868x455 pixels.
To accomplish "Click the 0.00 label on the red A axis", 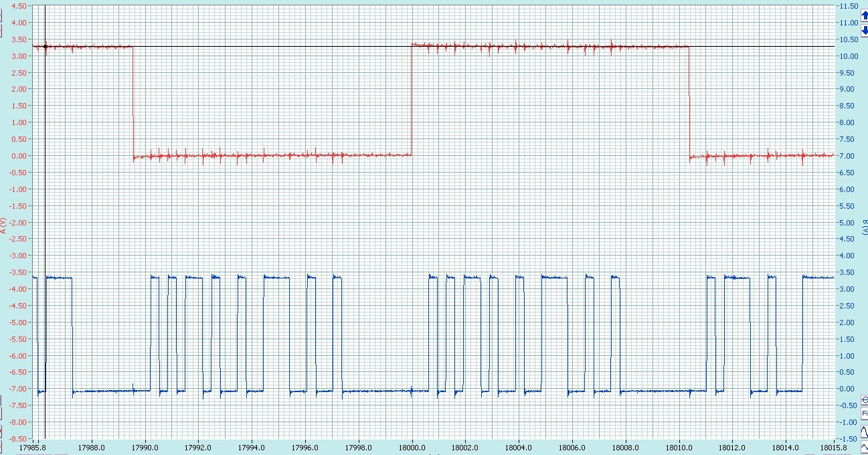I will point(19,156).
